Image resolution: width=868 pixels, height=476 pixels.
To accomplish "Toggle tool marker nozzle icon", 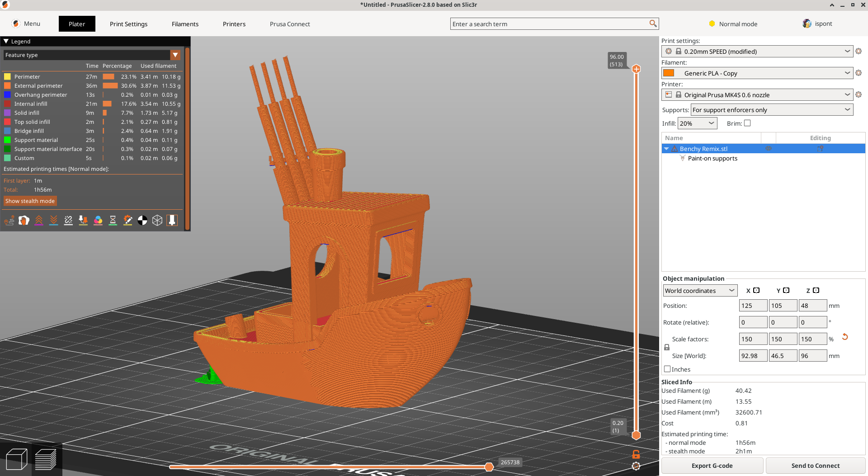I will (172, 221).
